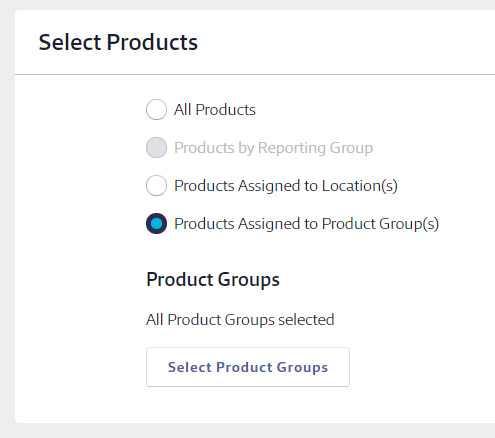Click the grey circle beside Reporting Group option
Viewport: 495px width, 438px height.
pos(156,147)
